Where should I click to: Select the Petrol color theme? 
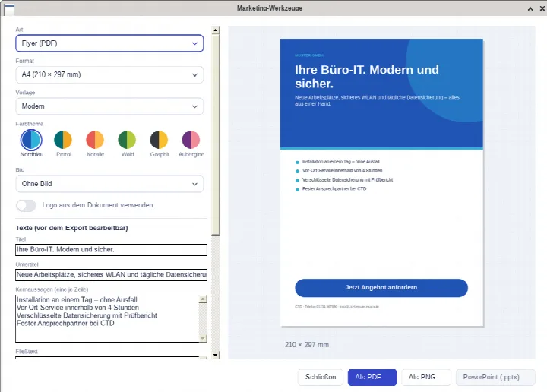63,140
